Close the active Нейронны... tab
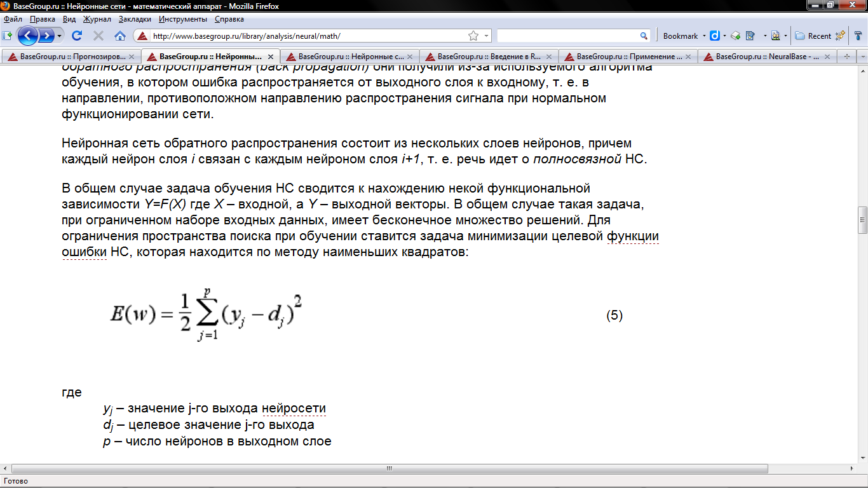868x488 pixels. pos(271,57)
